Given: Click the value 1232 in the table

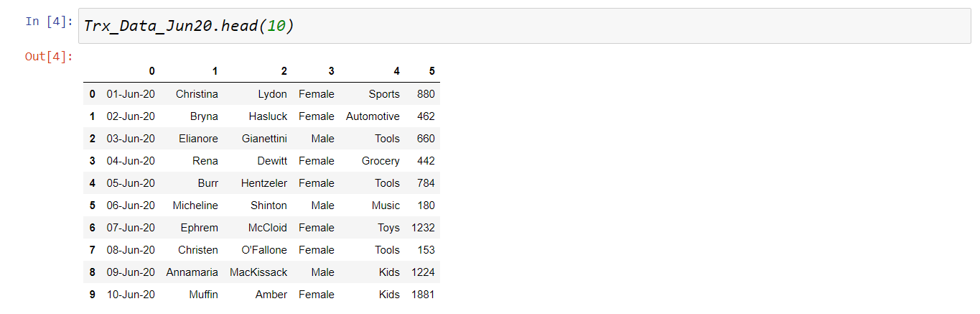Looking at the screenshot, I should (423, 228).
